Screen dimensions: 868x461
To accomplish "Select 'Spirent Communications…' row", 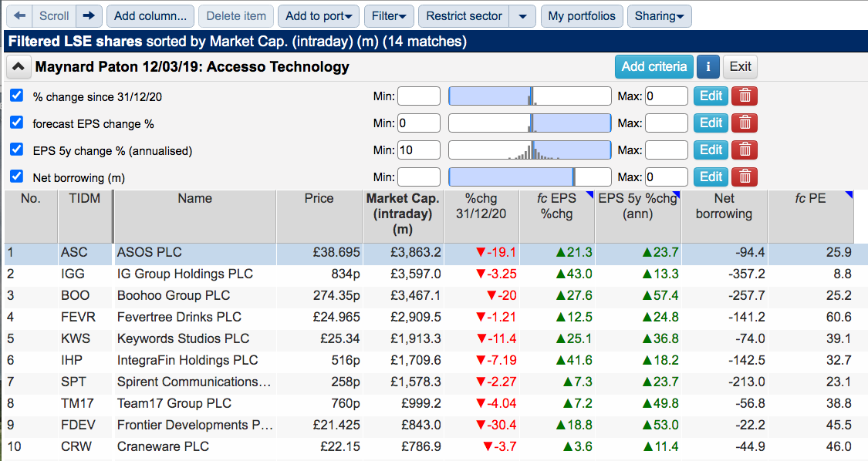I will click(x=434, y=382).
